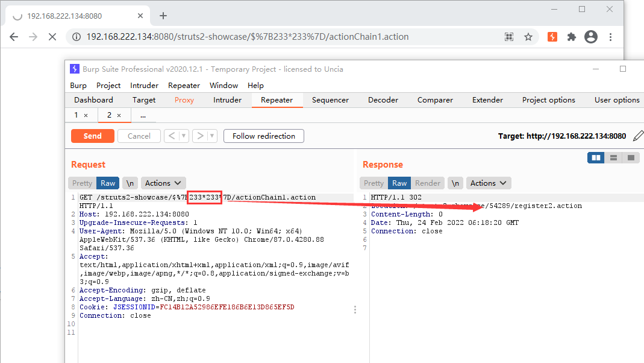Screen dimensions: 644x363
Task: Switch to the Extender tab
Action: (487, 100)
